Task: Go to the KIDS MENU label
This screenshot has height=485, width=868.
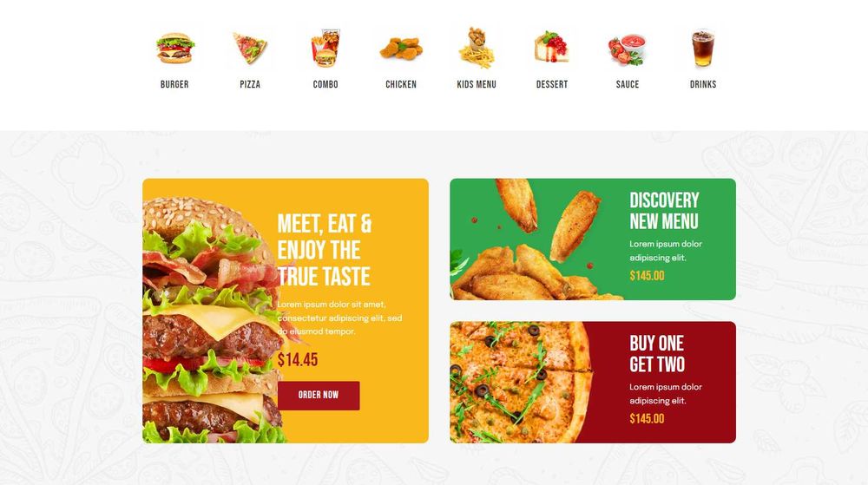Action: [476, 84]
